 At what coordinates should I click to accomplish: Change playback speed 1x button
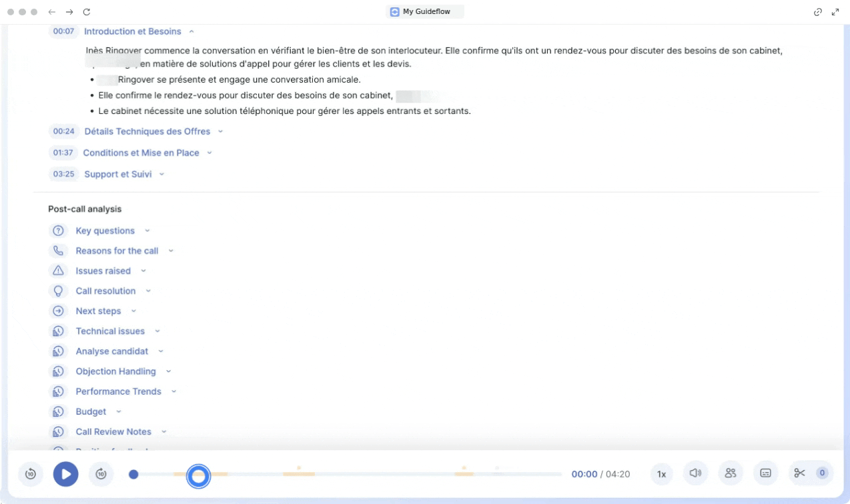click(x=661, y=474)
